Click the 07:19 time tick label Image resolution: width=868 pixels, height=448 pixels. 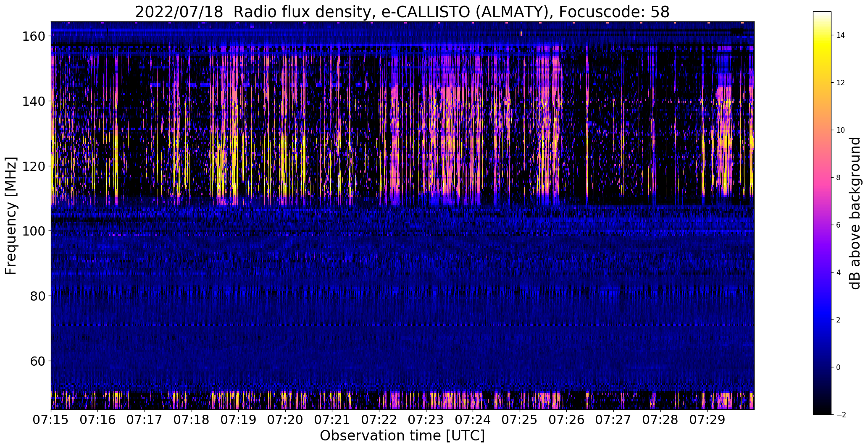pyautogui.click(x=238, y=420)
